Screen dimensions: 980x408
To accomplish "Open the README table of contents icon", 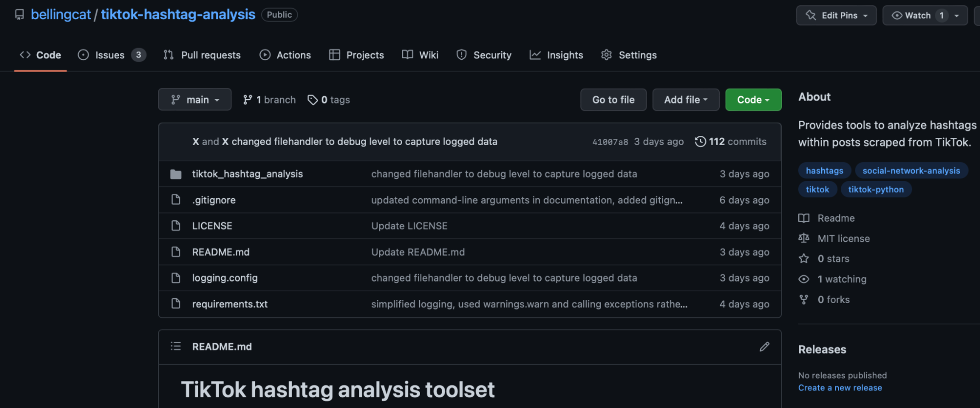I will (x=176, y=347).
